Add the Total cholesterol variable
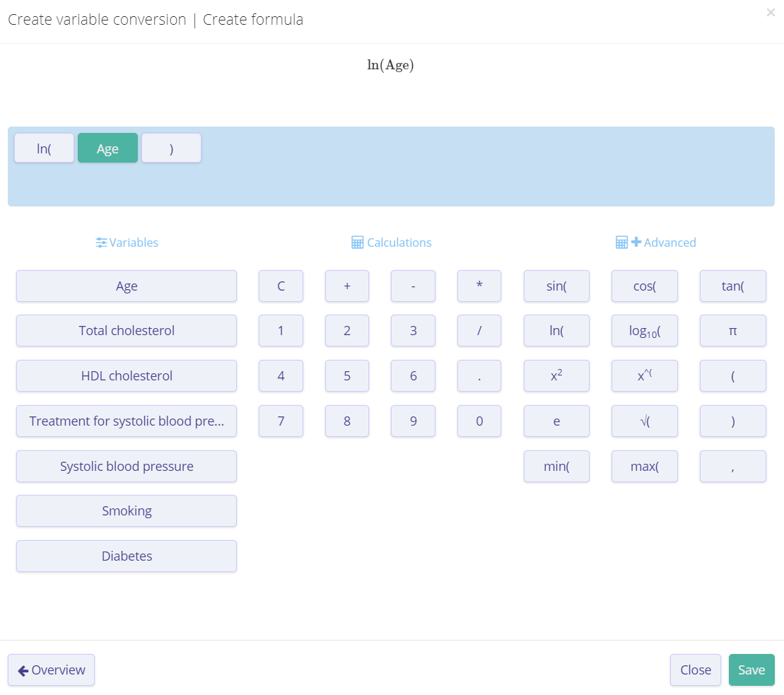 coord(127,330)
